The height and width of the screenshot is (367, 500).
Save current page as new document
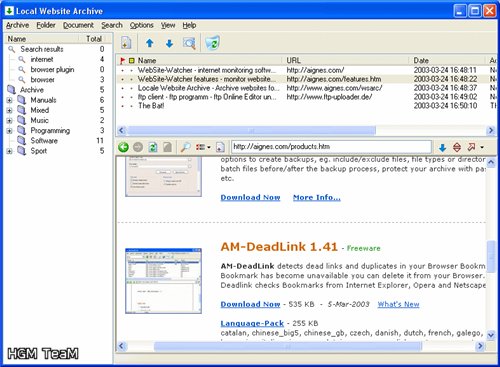(x=220, y=147)
